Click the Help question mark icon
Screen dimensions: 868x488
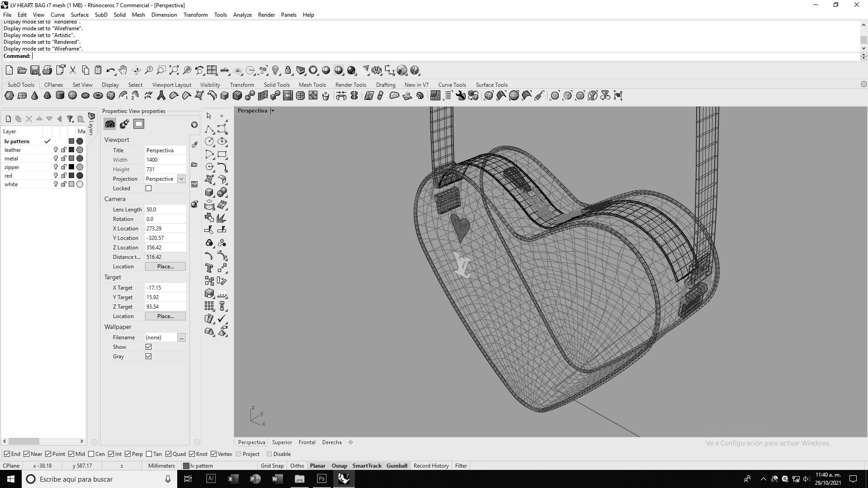(415, 70)
